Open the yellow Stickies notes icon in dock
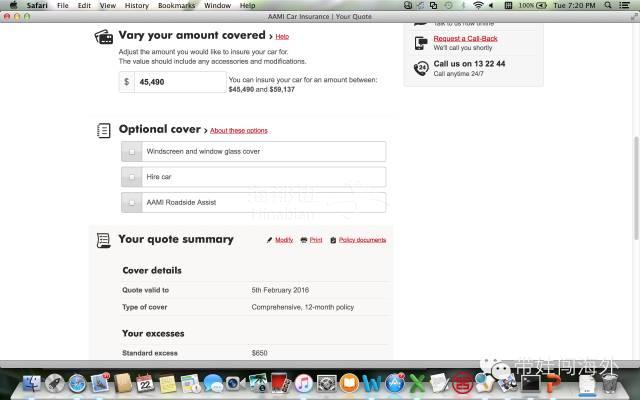The image size is (640, 400). (167, 384)
